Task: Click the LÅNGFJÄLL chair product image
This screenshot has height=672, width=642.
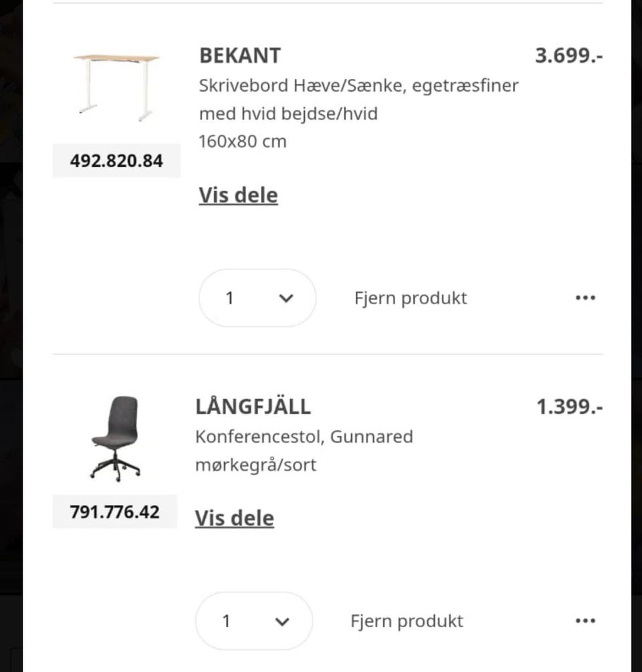Action: pyautogui.click(x=115, y=439)
